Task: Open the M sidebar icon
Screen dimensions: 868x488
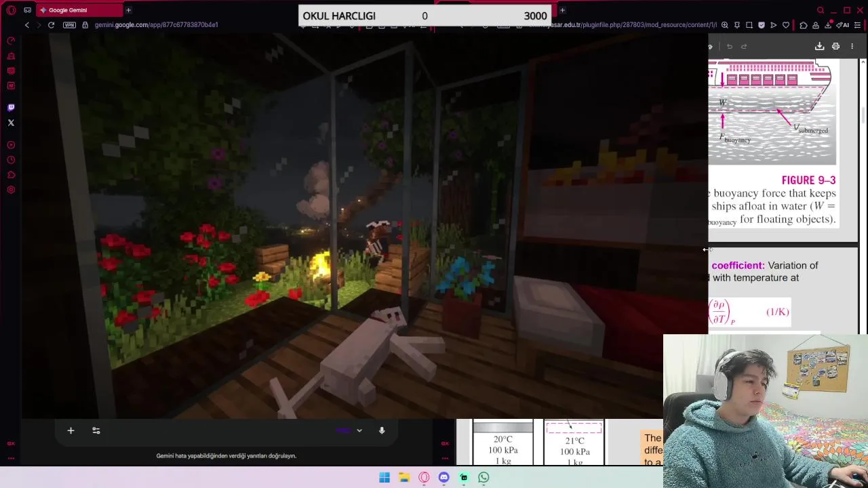Action: point(11,85)
